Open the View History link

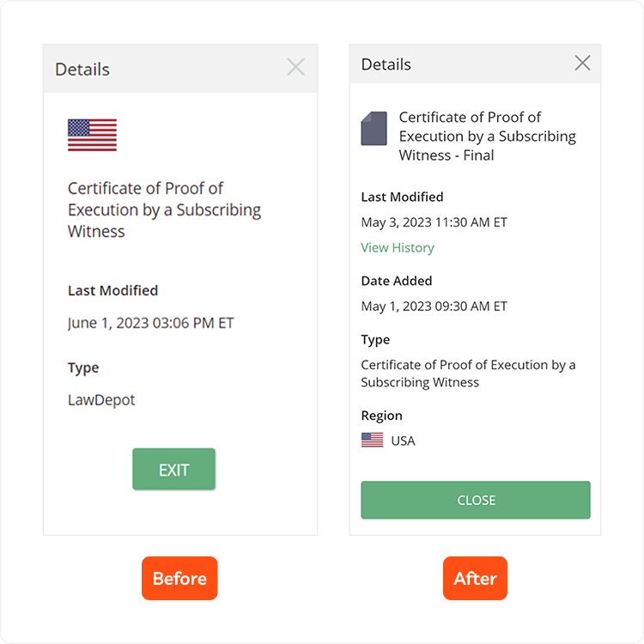point(398,247)
